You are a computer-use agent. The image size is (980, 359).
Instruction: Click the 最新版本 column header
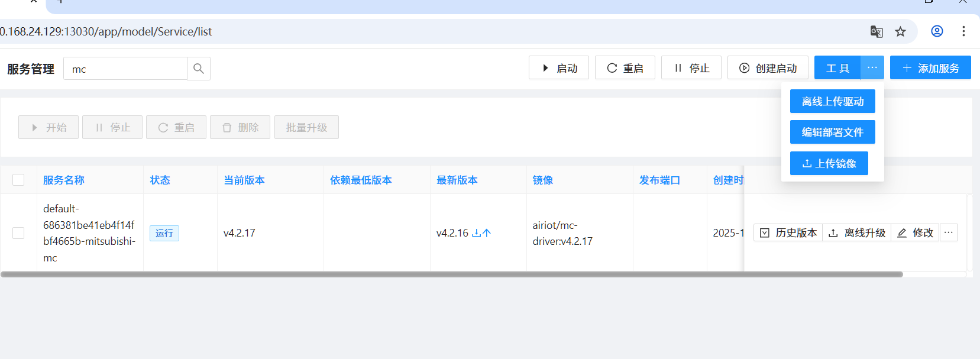coord(457,180)
